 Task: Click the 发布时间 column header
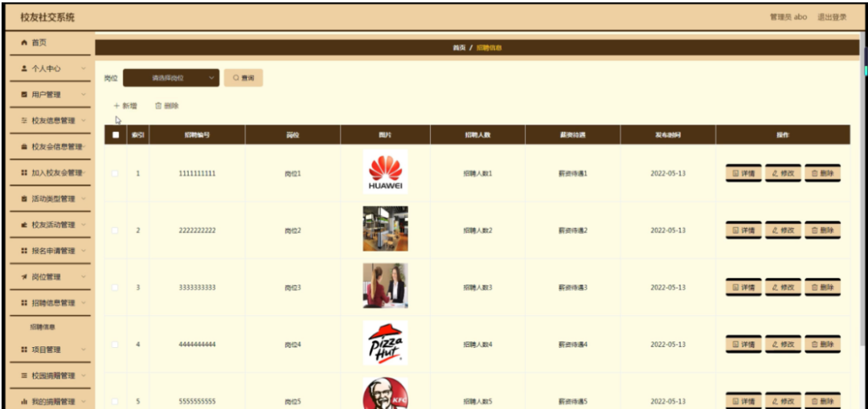click(x=668, y=134)
